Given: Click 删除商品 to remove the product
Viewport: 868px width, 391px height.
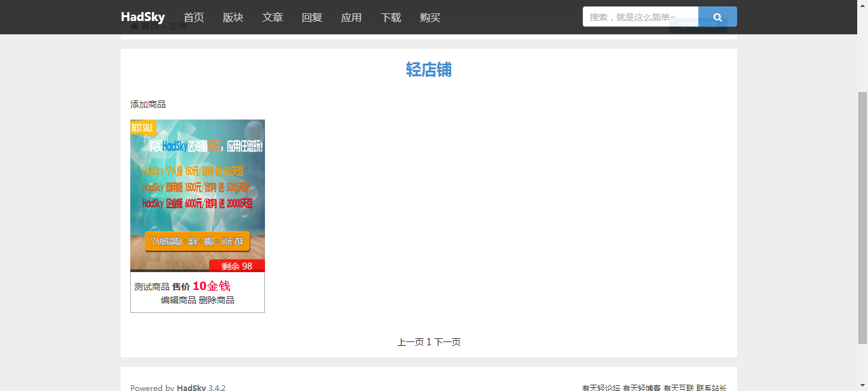Looking at the screenshot, I should tap(217, 300).
